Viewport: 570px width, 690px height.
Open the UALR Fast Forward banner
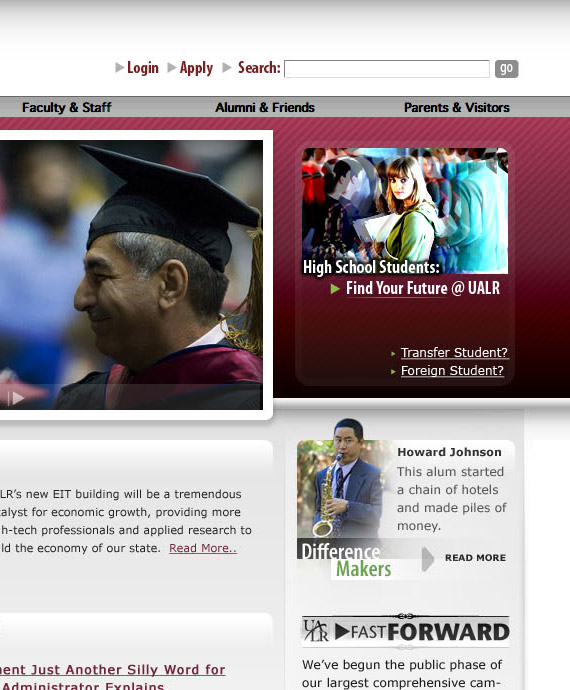pyautogui.click(x=405, y=631)
